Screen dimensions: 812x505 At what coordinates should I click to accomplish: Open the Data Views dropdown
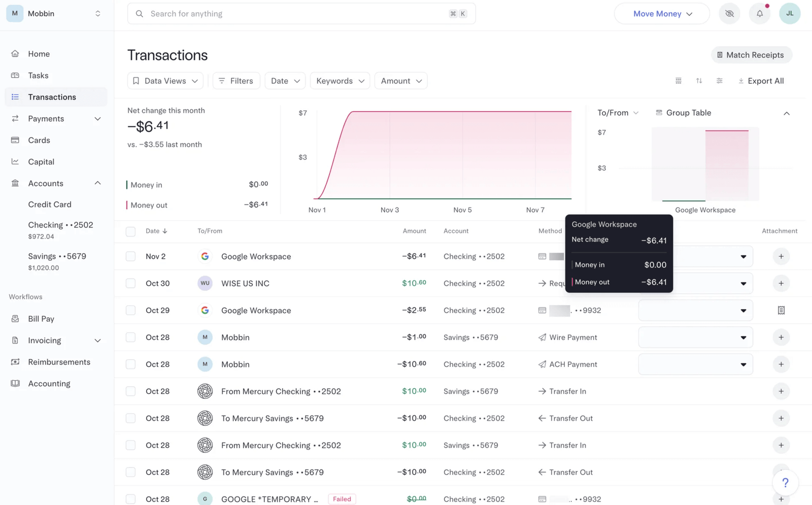[x=165, y=81]
